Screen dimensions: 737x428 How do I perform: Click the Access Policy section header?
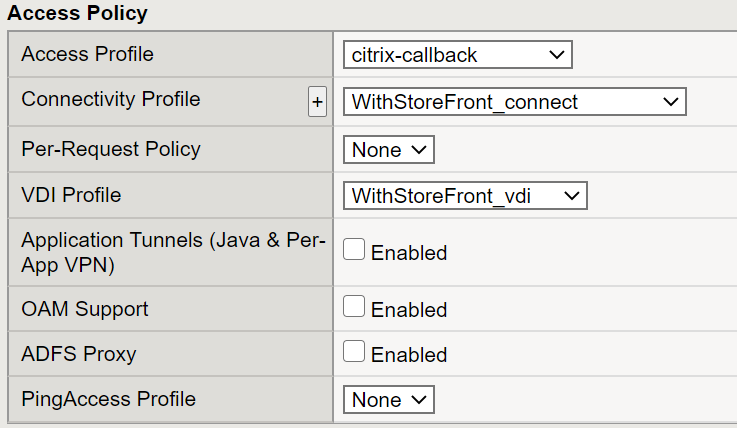tap(78, 14)
